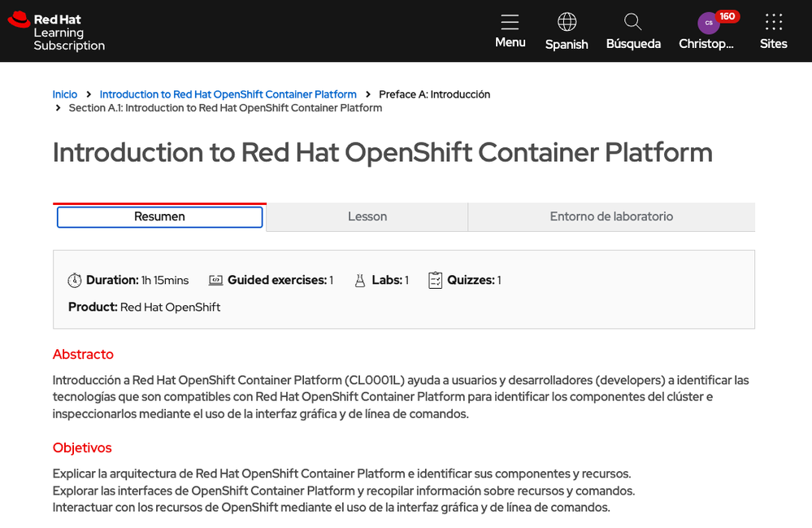This screenshot has height=528, width=812.
Task: Switch to the Lesson tab
Action: pyautogui.click(x=367, y=217)
